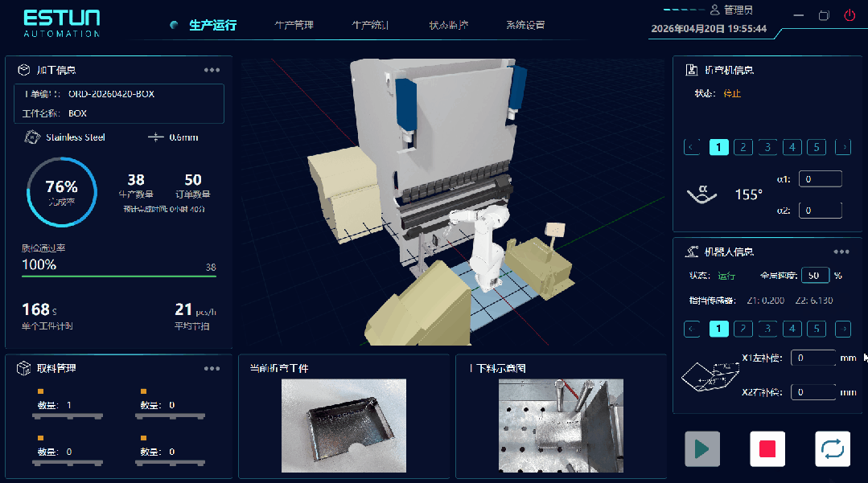Image resolution: width=868 pixels, height=483 pixels.
Task: Go to next page in 折弯机信息 steps
Action: point(843,147)
